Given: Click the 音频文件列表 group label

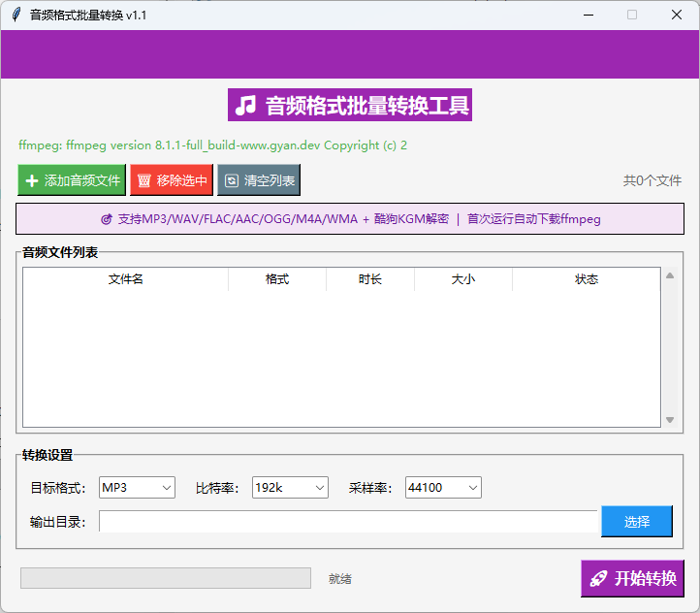Looking at the screenshot, I should coord(60,253).
